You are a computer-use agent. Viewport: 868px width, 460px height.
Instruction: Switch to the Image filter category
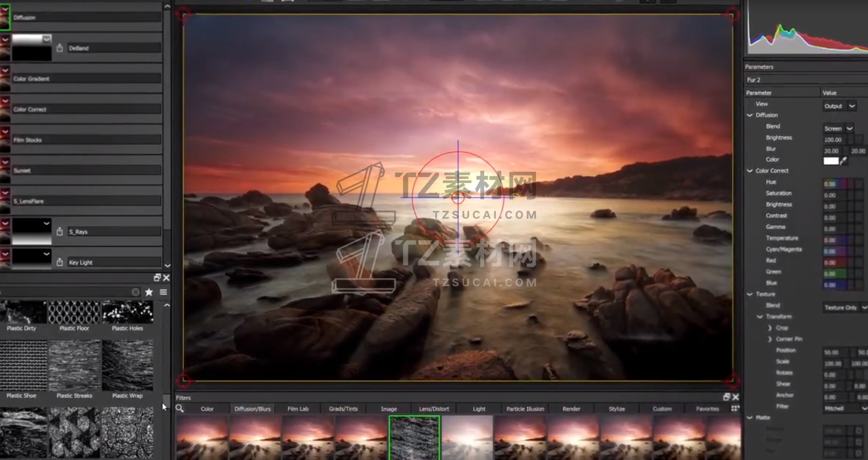point(389,408)
